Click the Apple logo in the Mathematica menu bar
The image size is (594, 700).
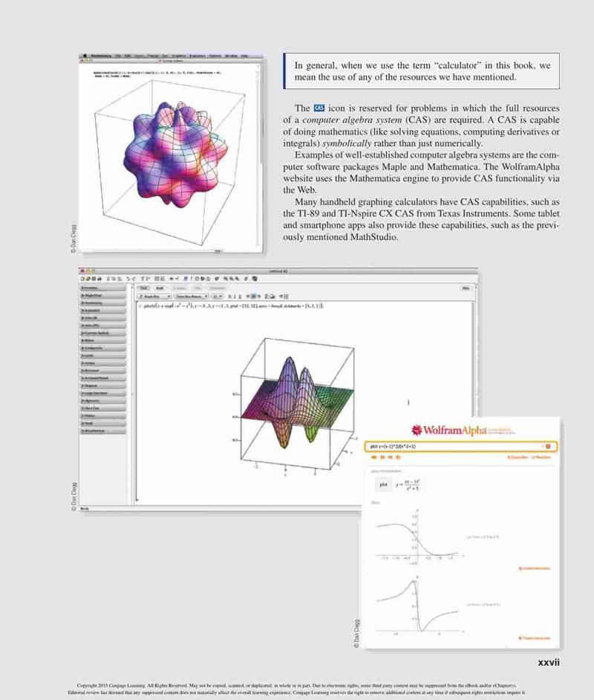point(85,56)
